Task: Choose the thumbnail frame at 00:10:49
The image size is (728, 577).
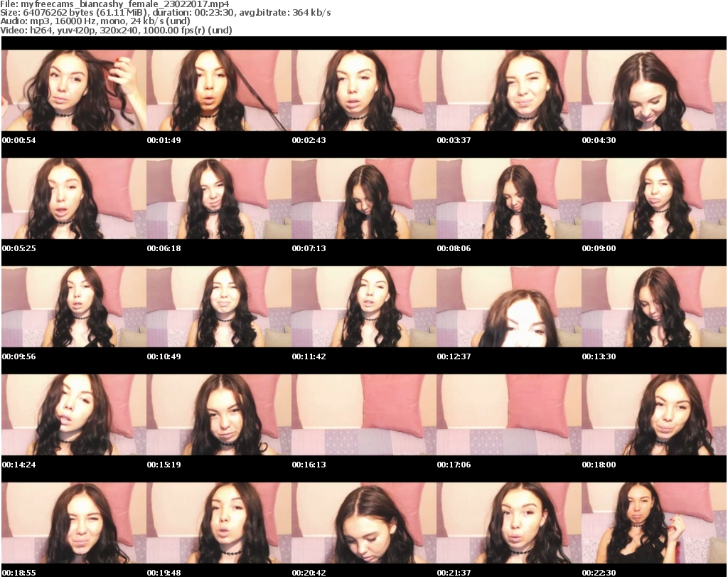Action: click(x=219, y=307)
